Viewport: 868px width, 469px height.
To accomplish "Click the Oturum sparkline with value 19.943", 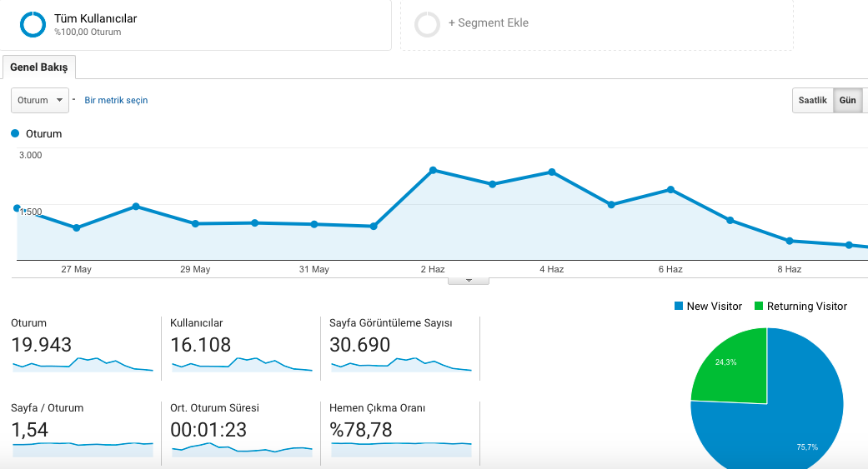I will click(83, 365).
